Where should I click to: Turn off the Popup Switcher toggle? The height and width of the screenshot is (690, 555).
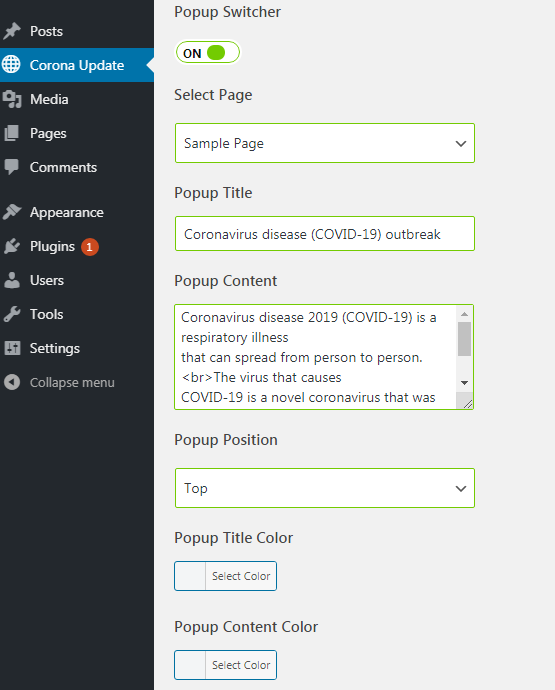pos(208,52)
